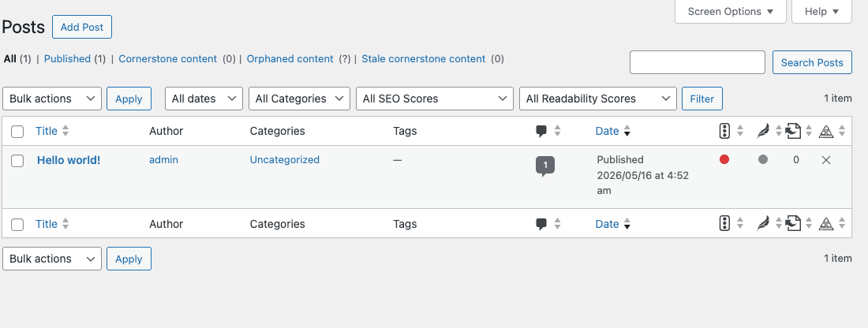The image size is (868, 328).
Task: Open the 1 comment bubble for Hello world!
Action: 544,166
